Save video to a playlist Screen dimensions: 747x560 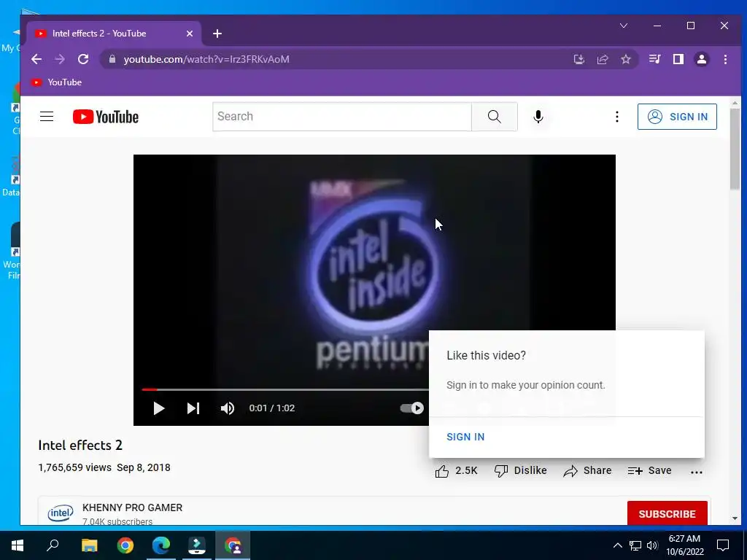coord(649,470)
